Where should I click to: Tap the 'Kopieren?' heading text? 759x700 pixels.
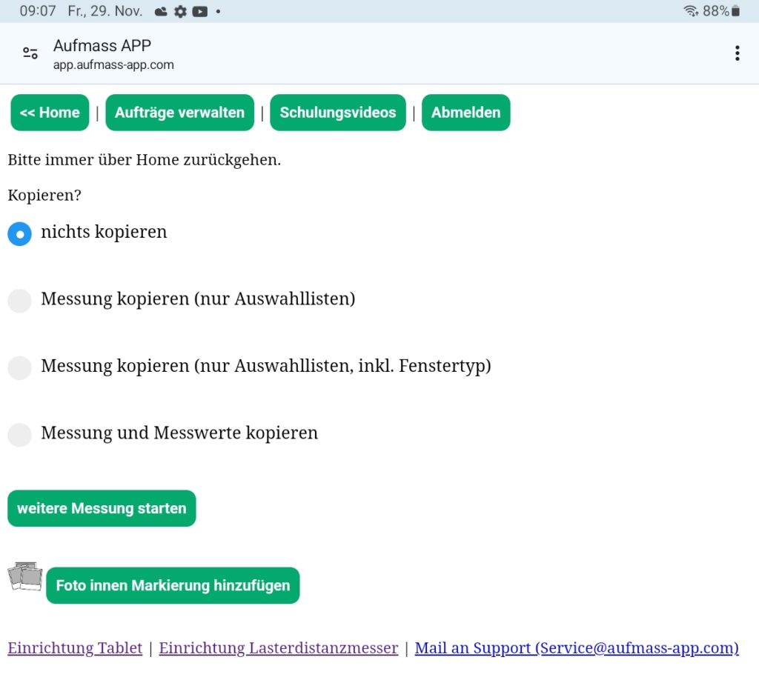click(44, 196)
